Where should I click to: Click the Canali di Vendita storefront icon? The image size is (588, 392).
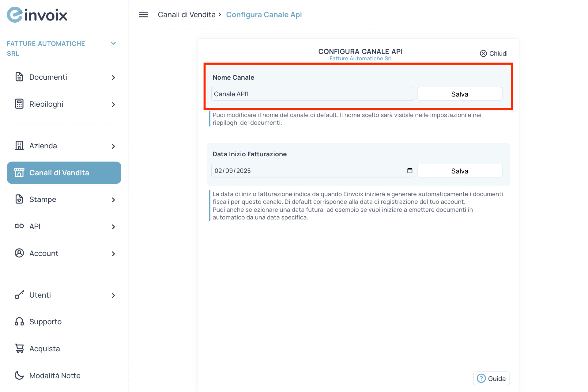click(x=20, y=172)
